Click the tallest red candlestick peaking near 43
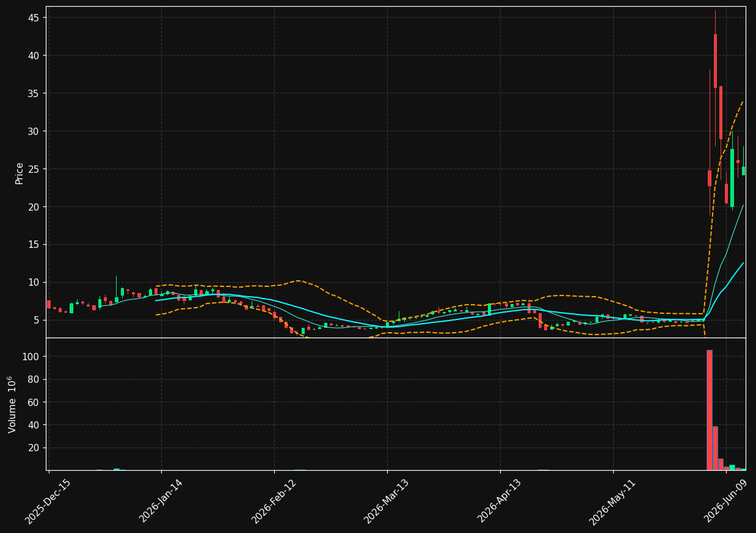The height and width of the screenshot is (533, 756). [715, 61]
